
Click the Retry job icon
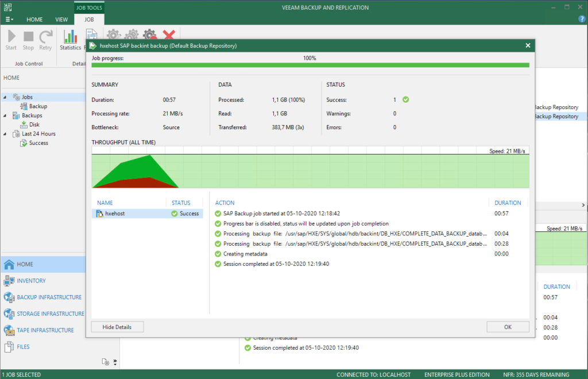point(46,36)
